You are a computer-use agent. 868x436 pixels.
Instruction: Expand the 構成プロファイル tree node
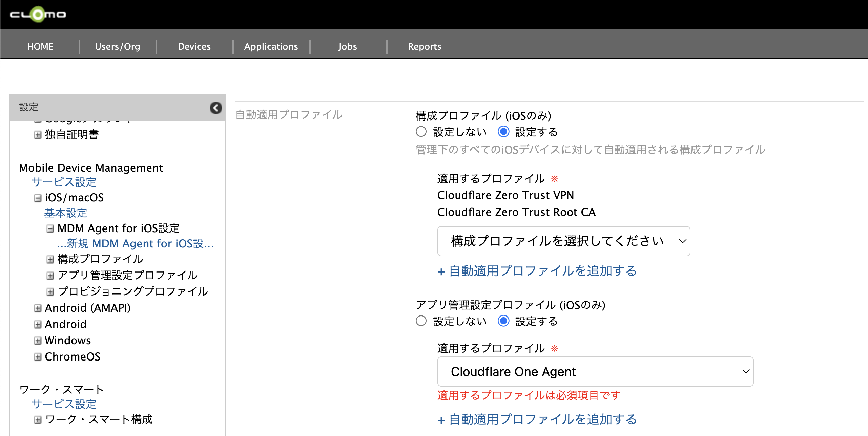point(50,260)
